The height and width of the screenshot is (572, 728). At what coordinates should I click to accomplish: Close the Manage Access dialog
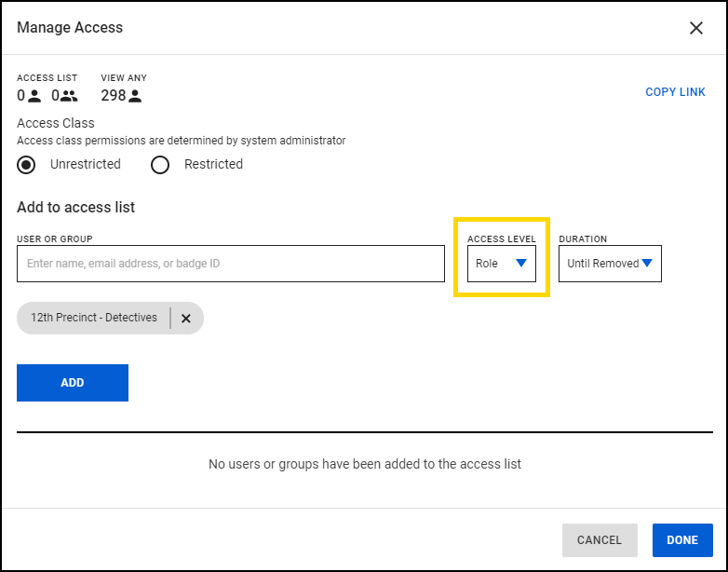695,28
